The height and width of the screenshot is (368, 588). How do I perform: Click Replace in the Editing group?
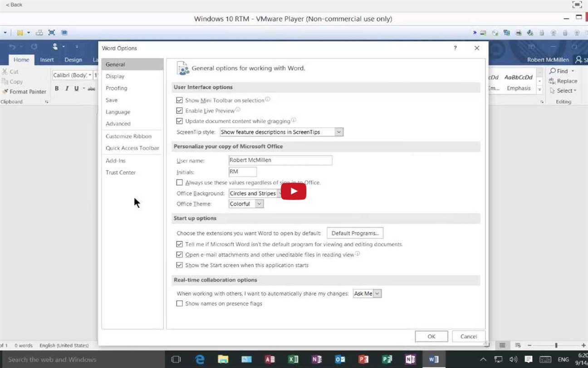point(563,81)
